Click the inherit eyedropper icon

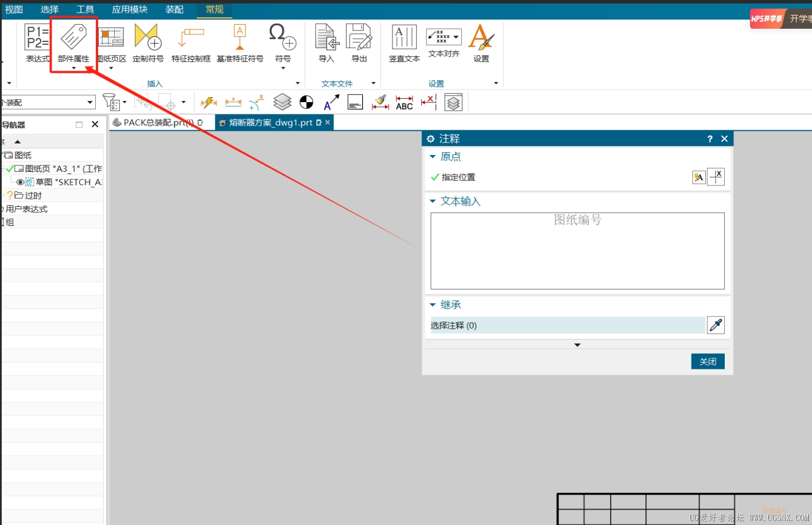pos(716,325)
